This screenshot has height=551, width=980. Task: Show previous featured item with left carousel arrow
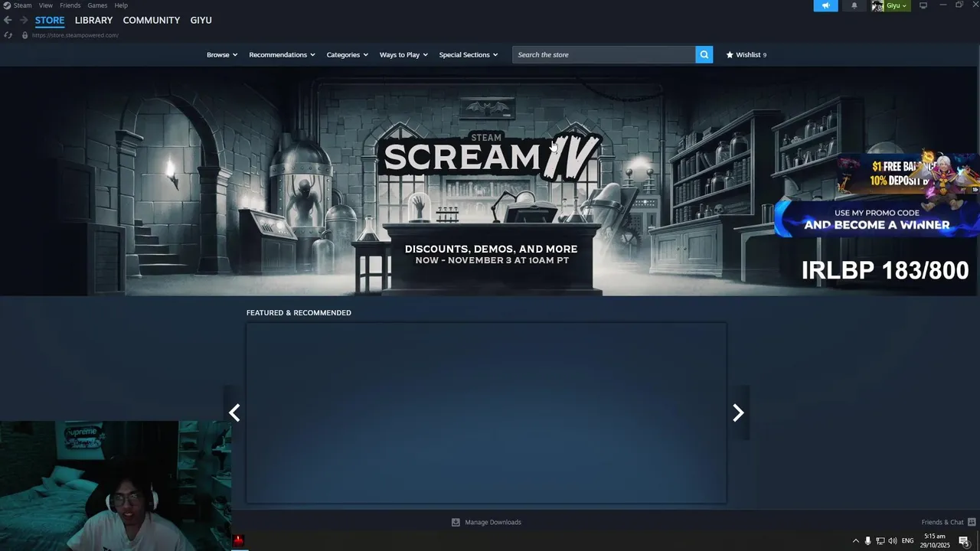[234, 412]
